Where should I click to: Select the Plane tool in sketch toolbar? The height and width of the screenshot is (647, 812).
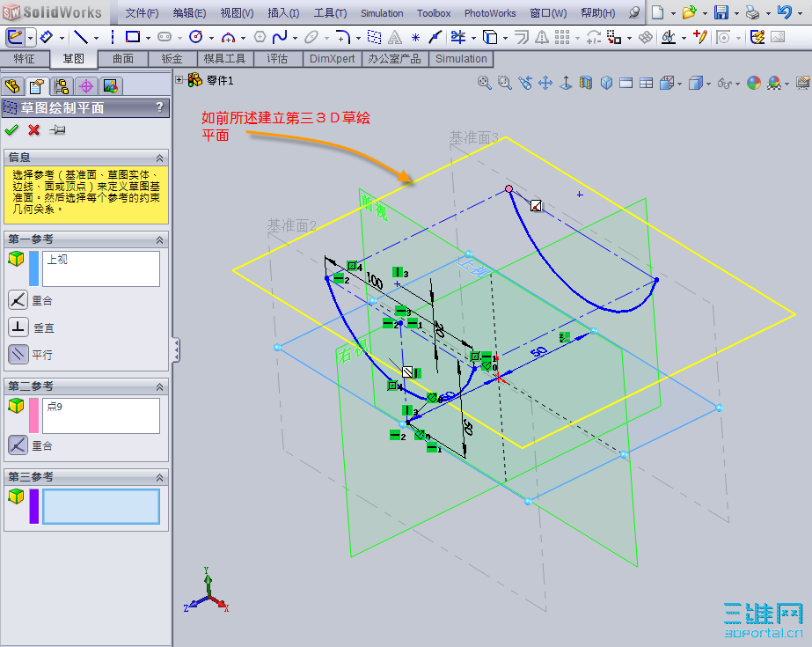[374, 37]
